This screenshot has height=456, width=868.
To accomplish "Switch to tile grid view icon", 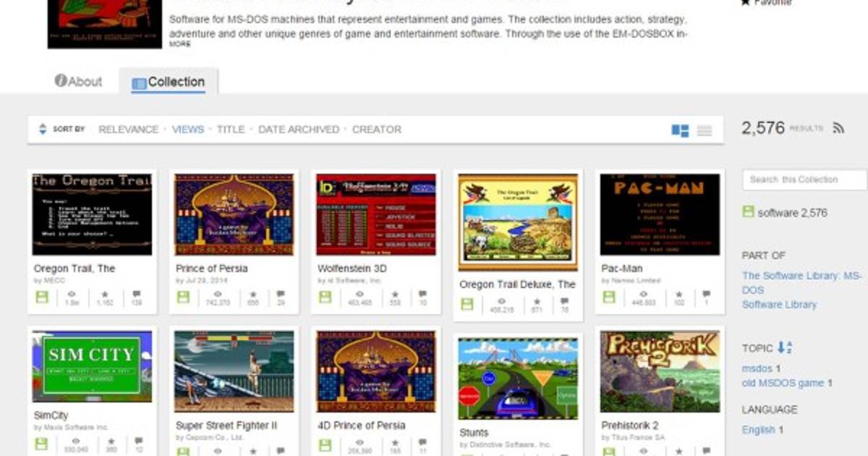I will coord(680,130).
